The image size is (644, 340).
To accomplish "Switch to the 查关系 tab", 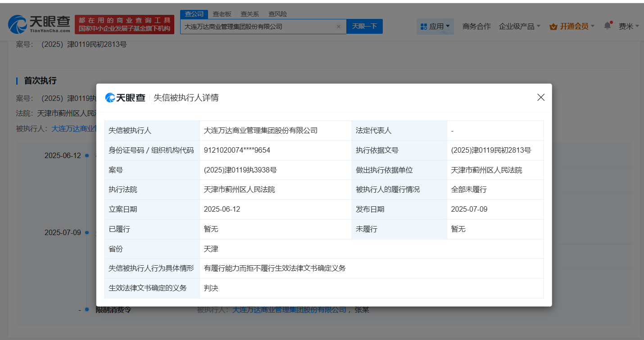I will coord(249,14).
